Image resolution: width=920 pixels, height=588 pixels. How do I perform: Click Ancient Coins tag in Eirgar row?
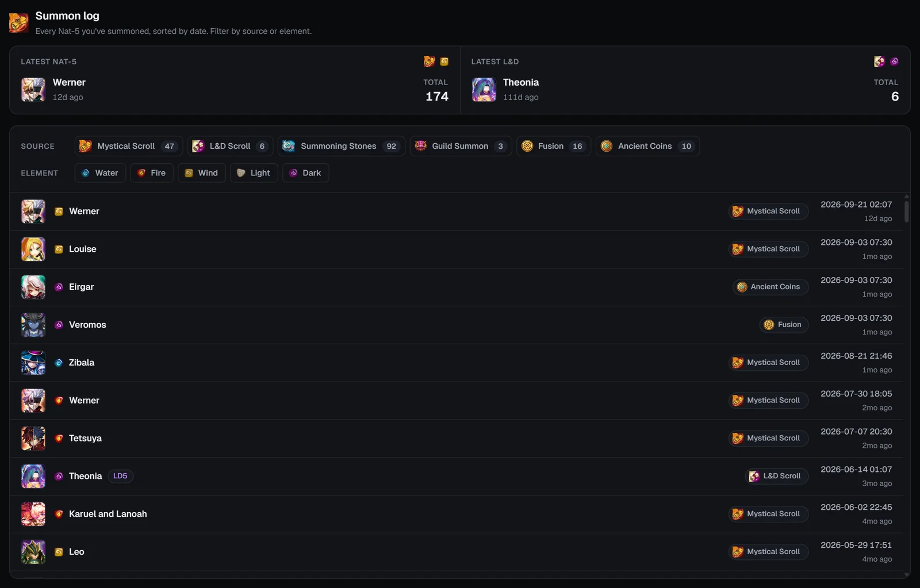pyautogui.click(x=770, y=287)
